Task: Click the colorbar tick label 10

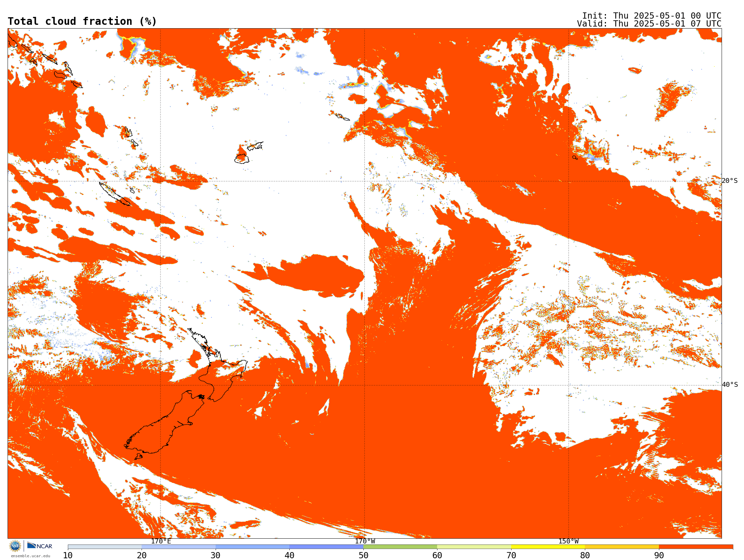Action: (68, 555)
